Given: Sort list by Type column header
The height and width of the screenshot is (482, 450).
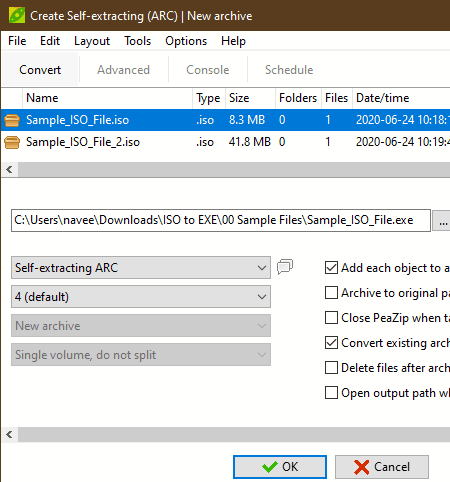Looking at the screenshot, I should coord(209,98).
